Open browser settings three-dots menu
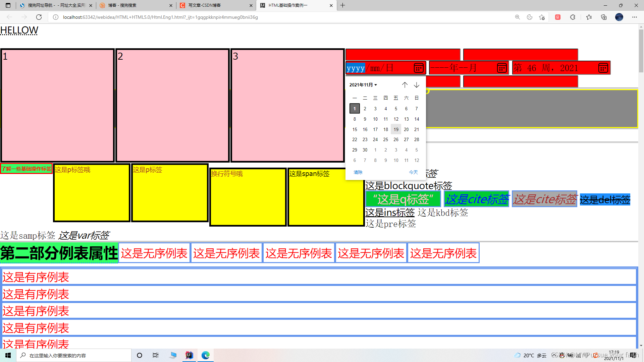 coord(634,17)
